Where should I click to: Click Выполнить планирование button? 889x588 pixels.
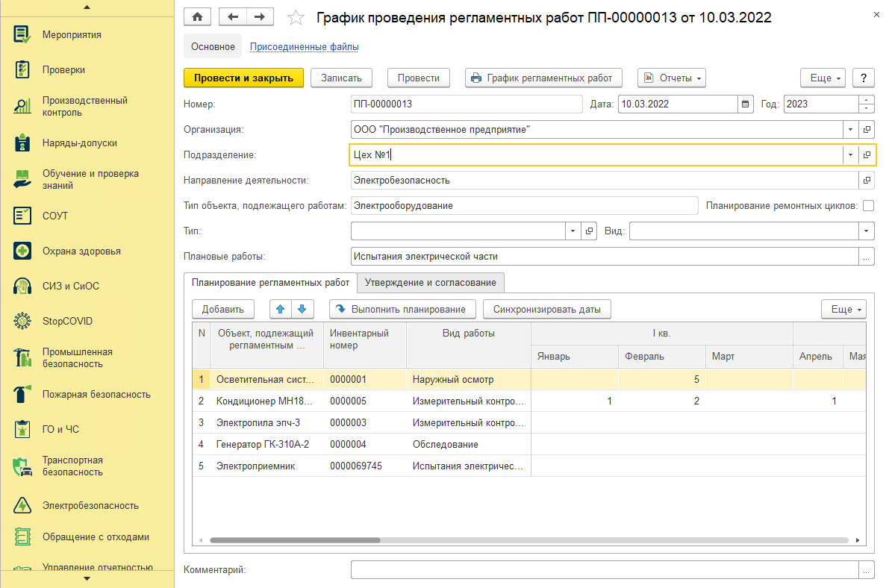[402, 309]
